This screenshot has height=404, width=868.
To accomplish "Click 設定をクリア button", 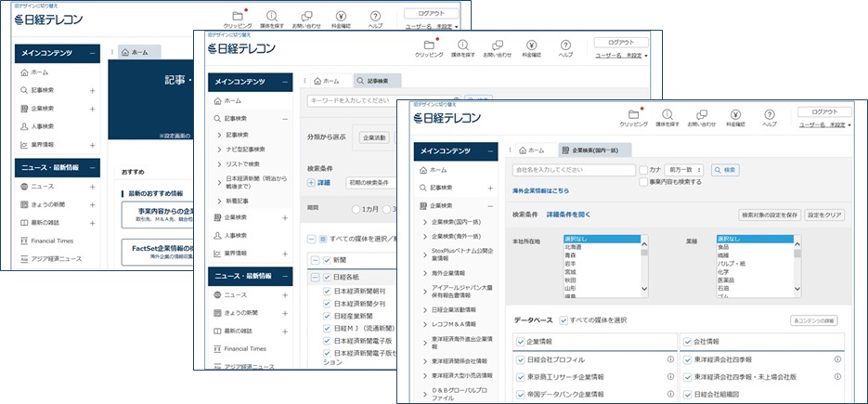I will 824,215.
